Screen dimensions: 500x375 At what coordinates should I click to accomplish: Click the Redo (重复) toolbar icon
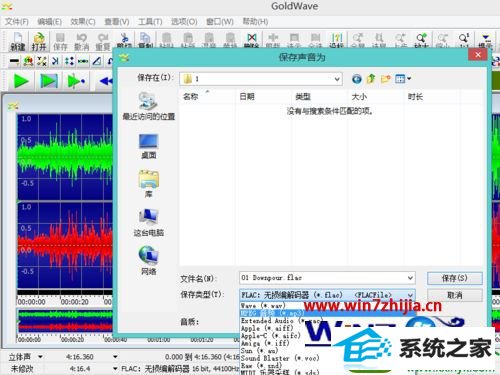click(103, 42)
